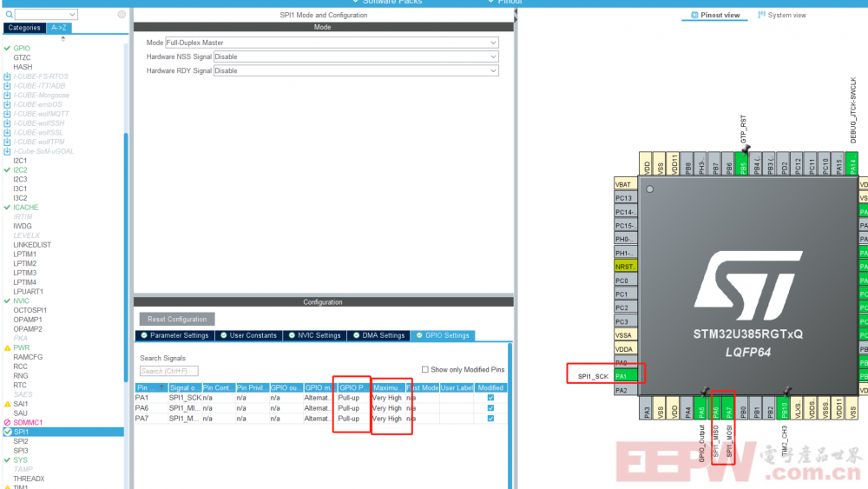The image size is (868, 489).
Task: Click the User Label column header
Action: point(457,387)
